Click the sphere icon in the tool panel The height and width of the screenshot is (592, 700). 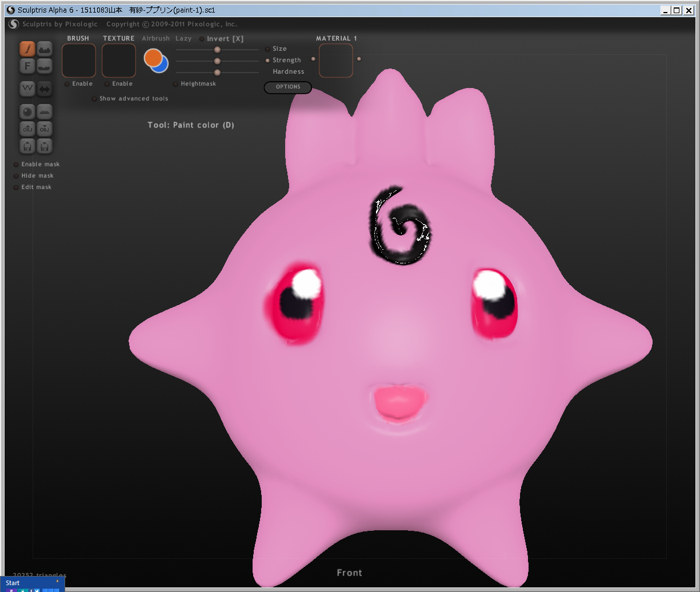pyautogui.click(x=27, y=111)
